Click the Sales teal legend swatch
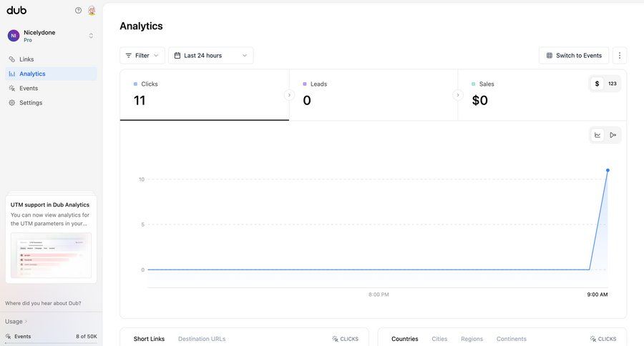 pos(474,84)
